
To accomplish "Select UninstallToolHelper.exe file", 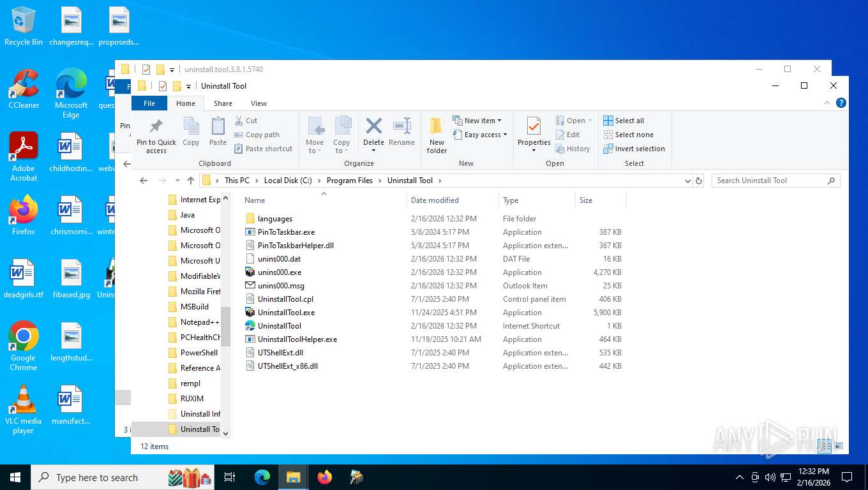I will click(x=297, y=339).
